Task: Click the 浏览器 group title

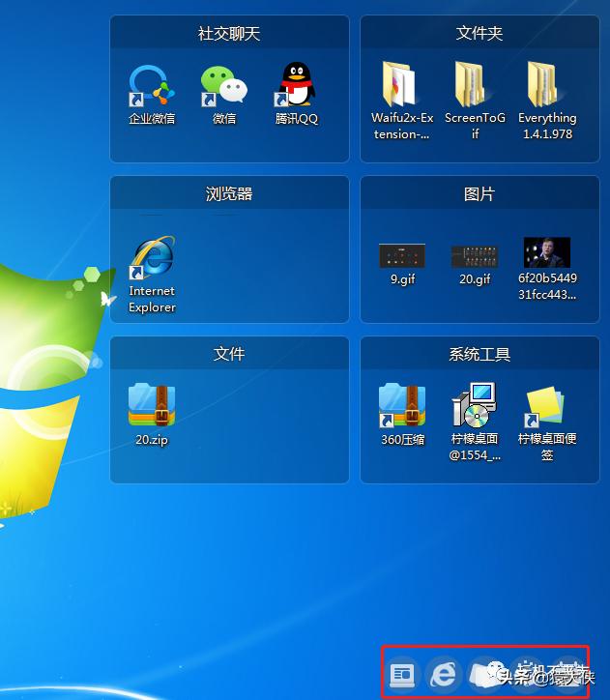Action: (229, 193)
